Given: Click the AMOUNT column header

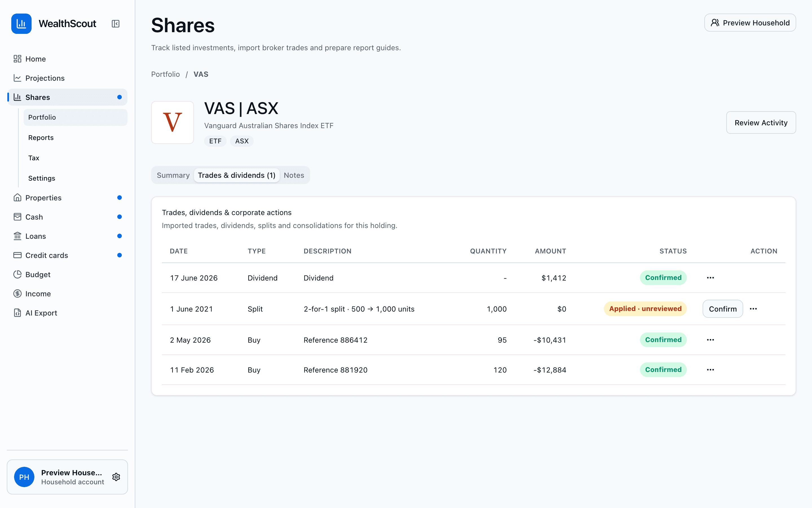Looking at the screenshot, I should point(550,251).
